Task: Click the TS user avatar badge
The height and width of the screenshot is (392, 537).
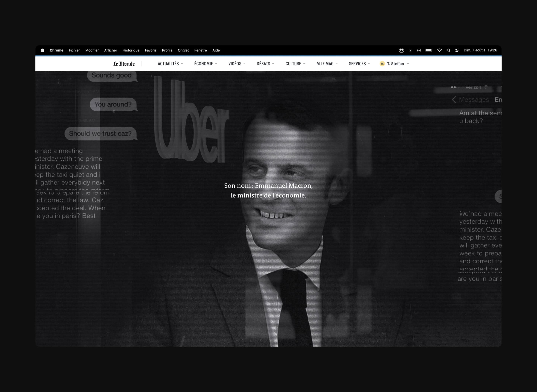Action: pyautogui.click(x=382, y=64)
